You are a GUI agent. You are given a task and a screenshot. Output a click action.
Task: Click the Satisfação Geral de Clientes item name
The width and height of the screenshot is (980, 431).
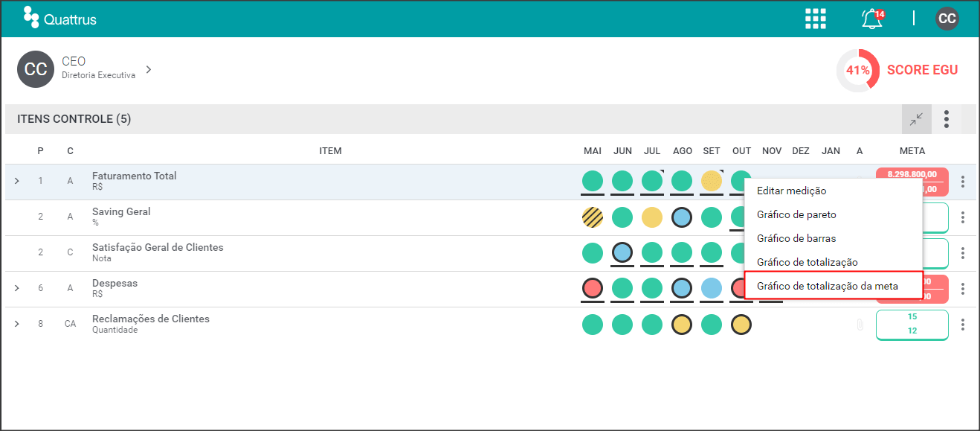click(158, 247)
